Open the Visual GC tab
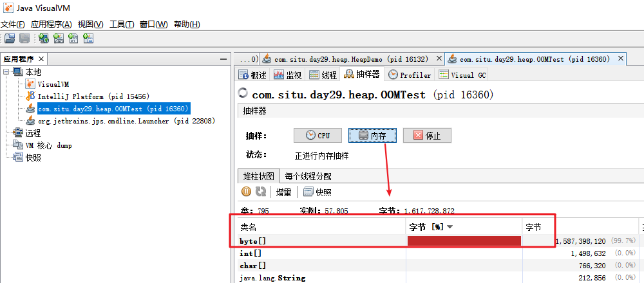Screen dimensions: 644x283 (462, 75)
